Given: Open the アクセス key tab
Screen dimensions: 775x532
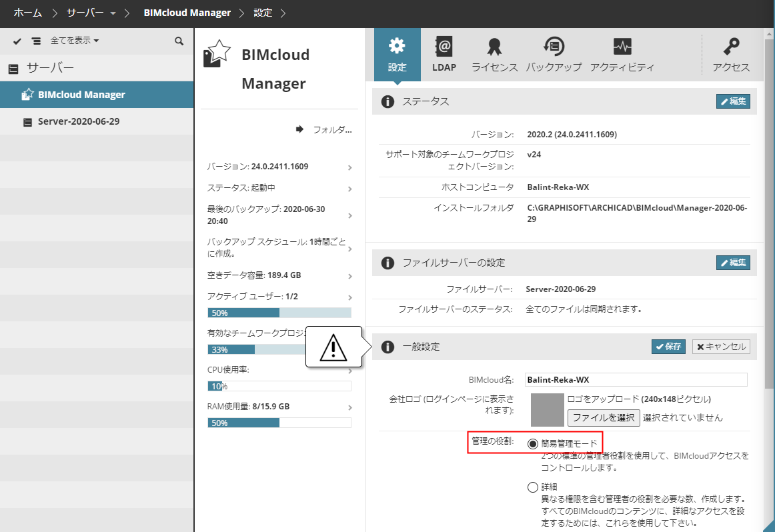Looking at the screenshot, I should click(x=730, y=55).
